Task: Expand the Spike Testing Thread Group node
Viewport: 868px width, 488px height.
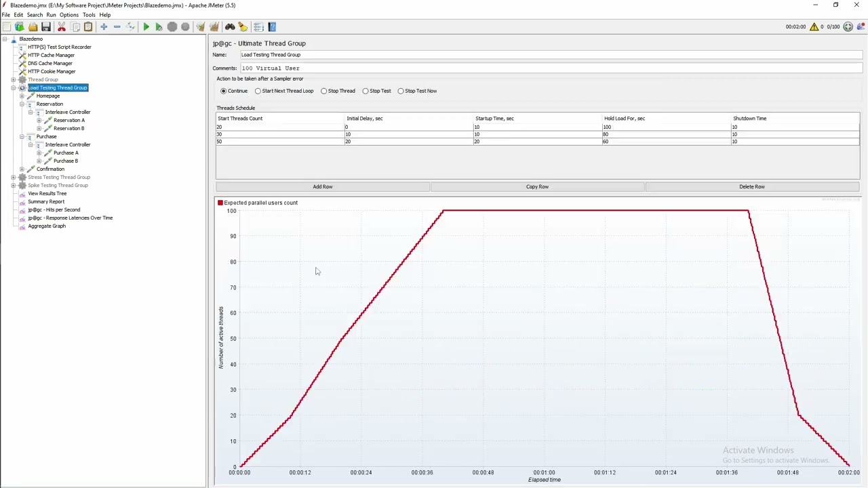Action: pos(14,186)
